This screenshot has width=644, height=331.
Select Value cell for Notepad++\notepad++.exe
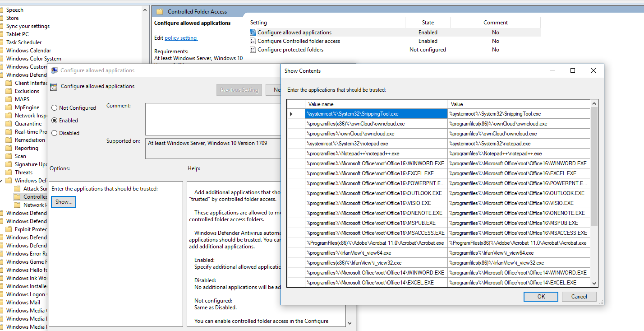pos(519,154)
